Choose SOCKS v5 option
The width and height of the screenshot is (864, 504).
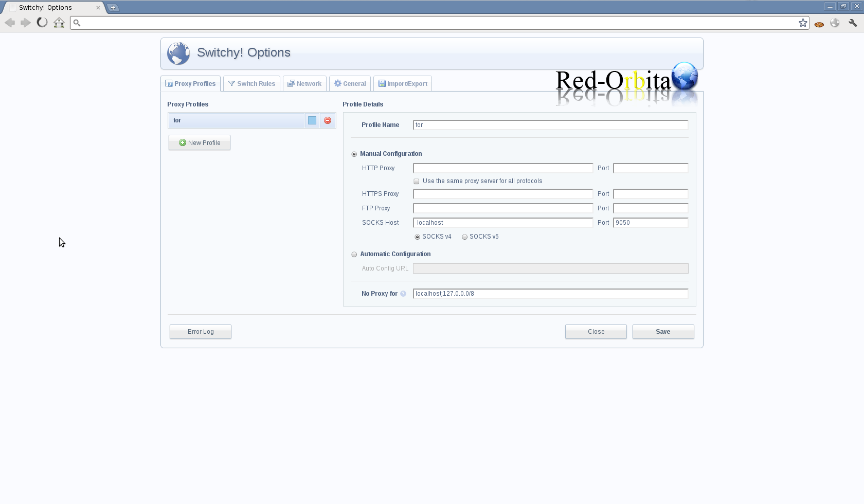coord(465,237)
